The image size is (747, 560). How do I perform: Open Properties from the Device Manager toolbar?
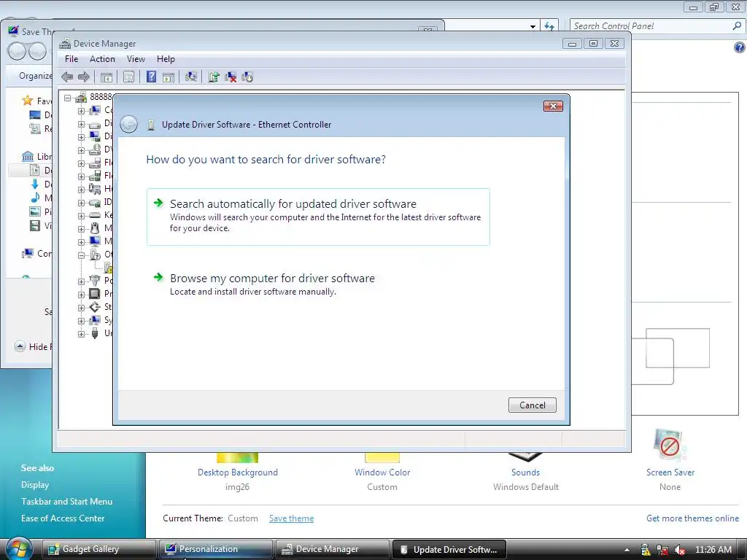pyautogui.click(x=128, y=77)
